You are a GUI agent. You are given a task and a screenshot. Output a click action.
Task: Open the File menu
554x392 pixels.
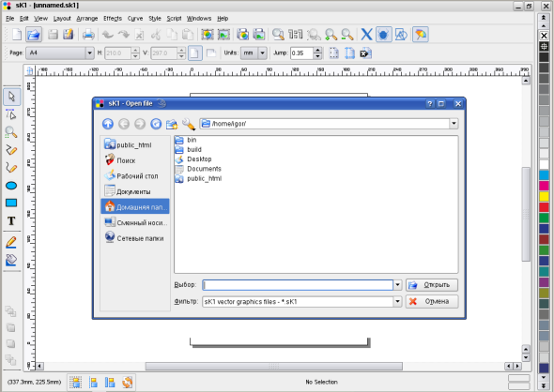pos(10,19)
